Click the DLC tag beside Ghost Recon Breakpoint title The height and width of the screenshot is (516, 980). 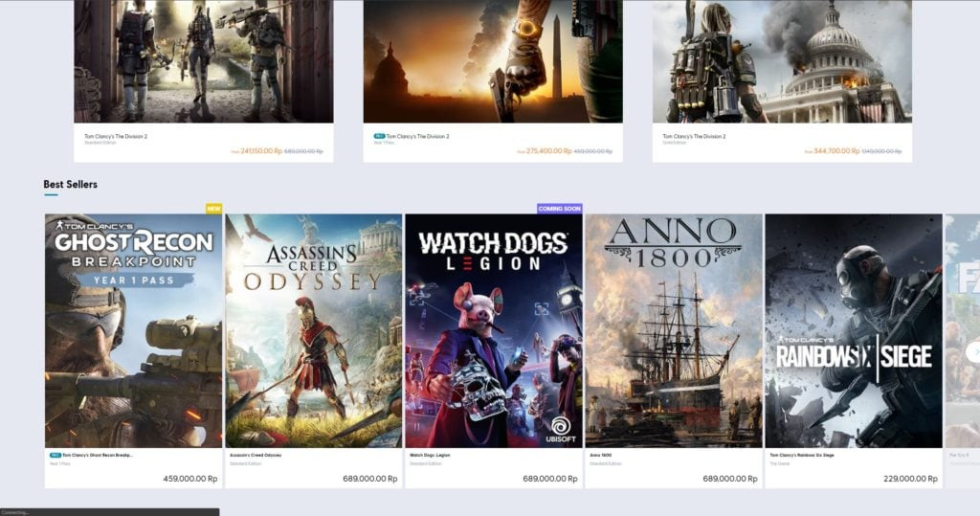(x=55, y=455)
